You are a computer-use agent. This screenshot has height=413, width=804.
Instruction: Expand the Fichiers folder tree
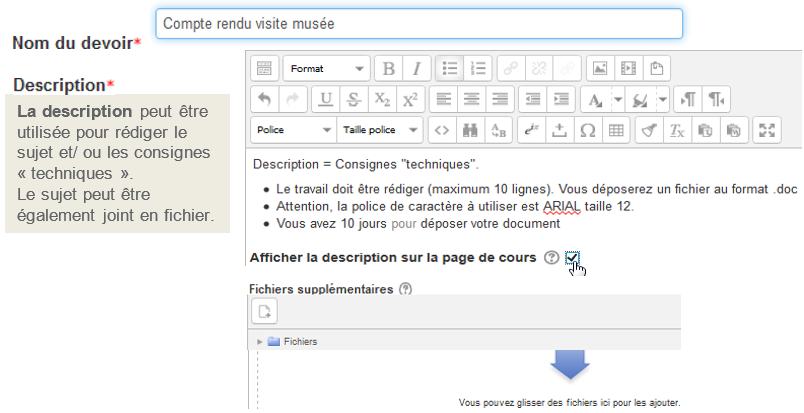(x=262, y=342)
